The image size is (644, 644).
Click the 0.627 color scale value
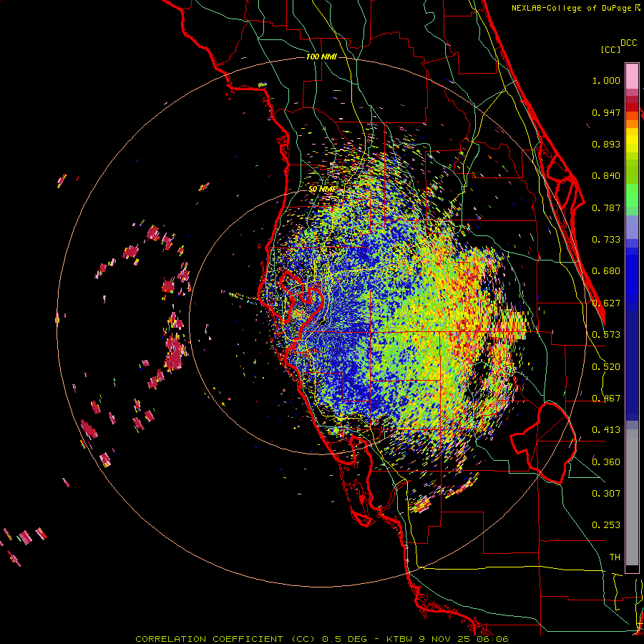click(606, 303)
